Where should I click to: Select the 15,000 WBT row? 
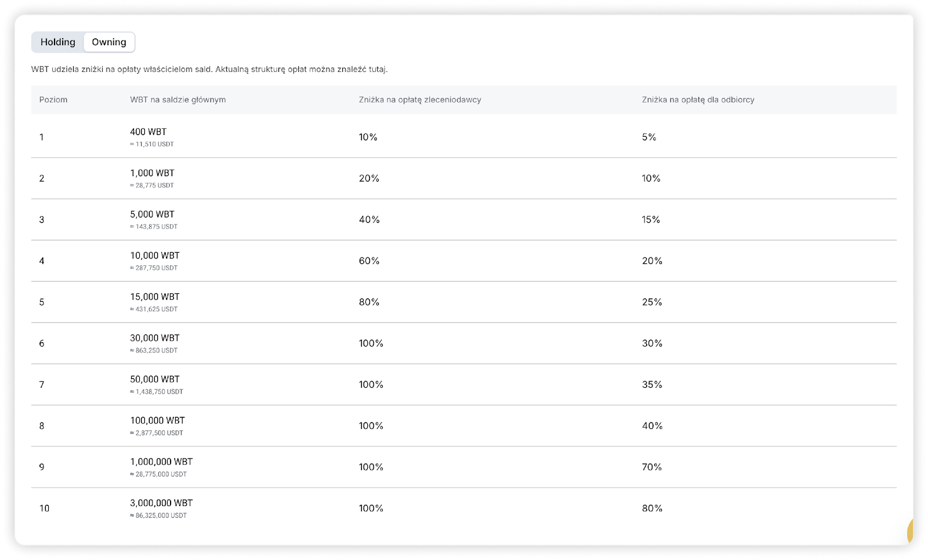(x=155, y=297)
